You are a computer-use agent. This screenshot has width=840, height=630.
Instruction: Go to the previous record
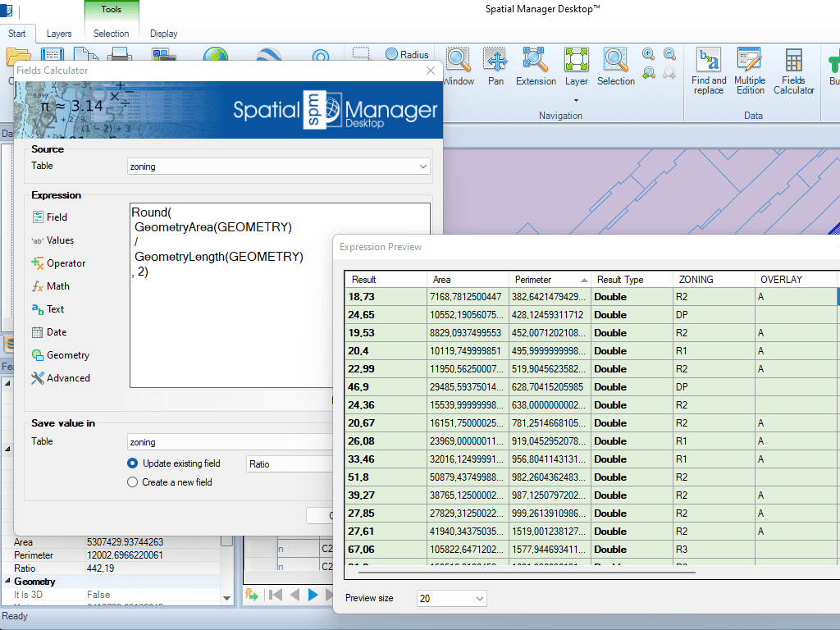[294, 595]
